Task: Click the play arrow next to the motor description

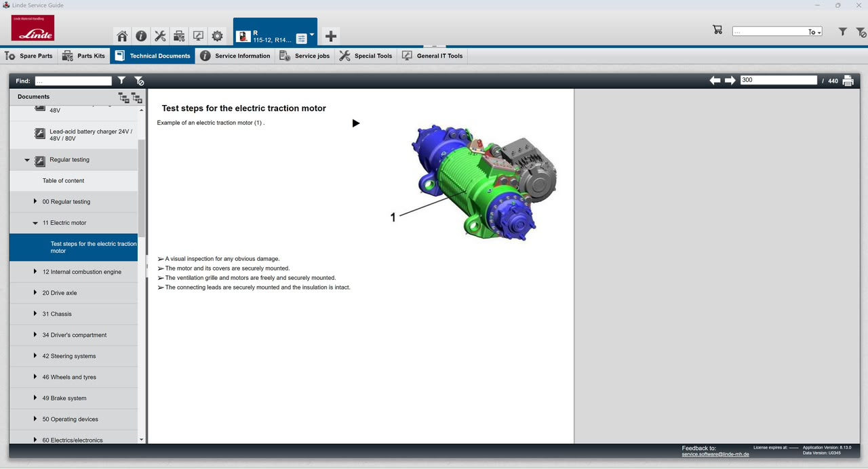Action: [x=356, y=123]
